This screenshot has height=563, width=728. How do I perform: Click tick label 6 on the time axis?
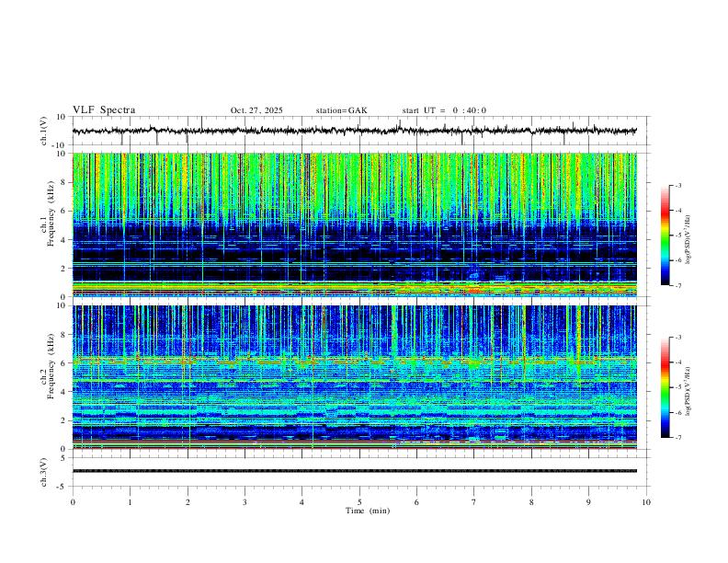pyautogui.click(x=416, y=502)
